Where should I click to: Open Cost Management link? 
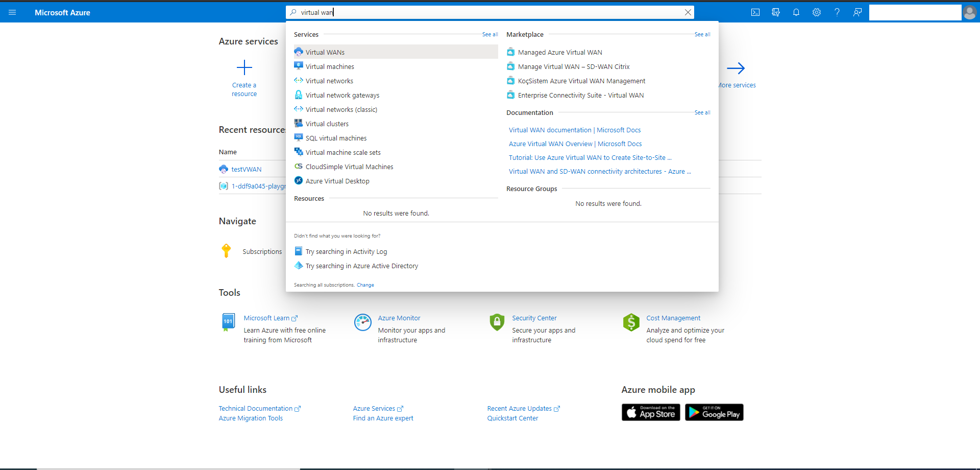tap(673, 318)
